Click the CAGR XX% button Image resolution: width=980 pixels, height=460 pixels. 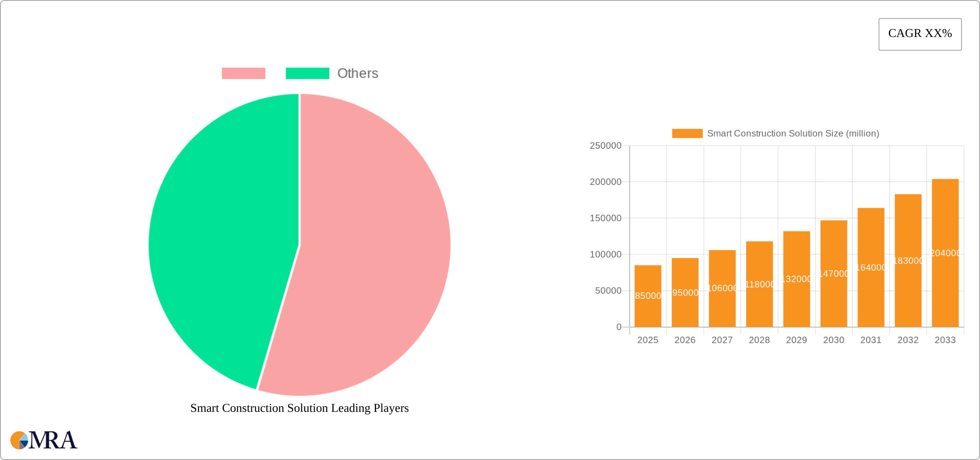point(920,34)
